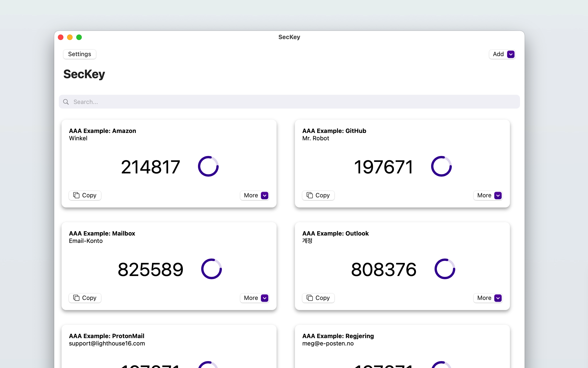Click the Korean account label under Outlook
The image size is (588, 368).
(x=307, y=241)
